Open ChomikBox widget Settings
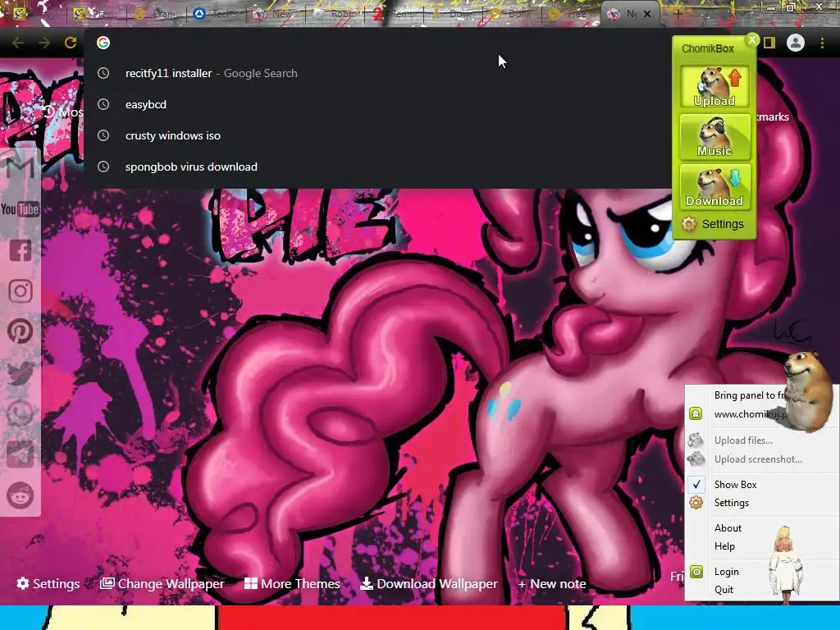 click(x=714, y=224)
